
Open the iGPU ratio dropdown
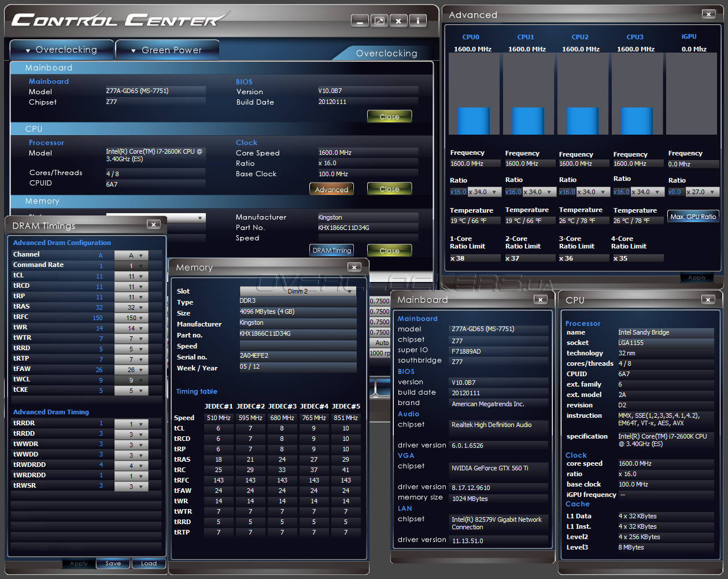point(702,192)
